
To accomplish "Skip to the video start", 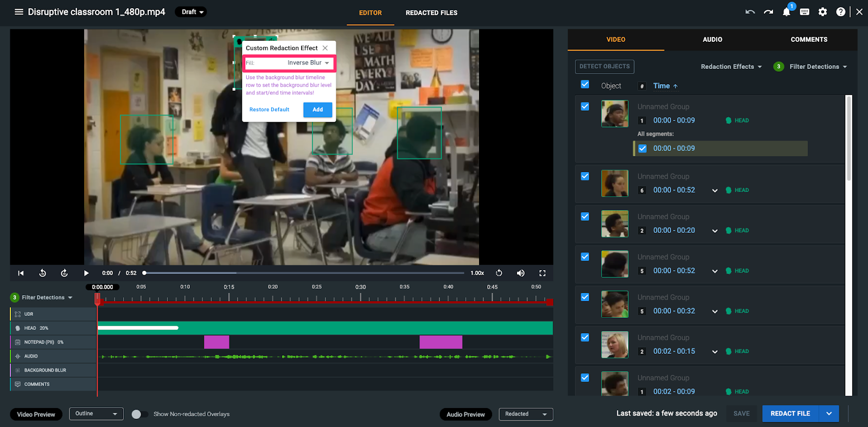I will (21, 273).
